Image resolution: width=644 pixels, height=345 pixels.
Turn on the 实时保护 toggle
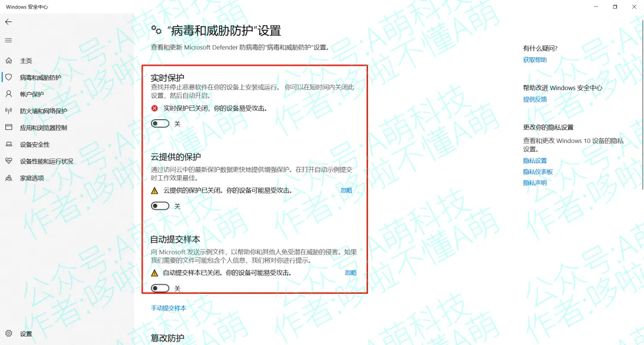(x=160, y=123)
